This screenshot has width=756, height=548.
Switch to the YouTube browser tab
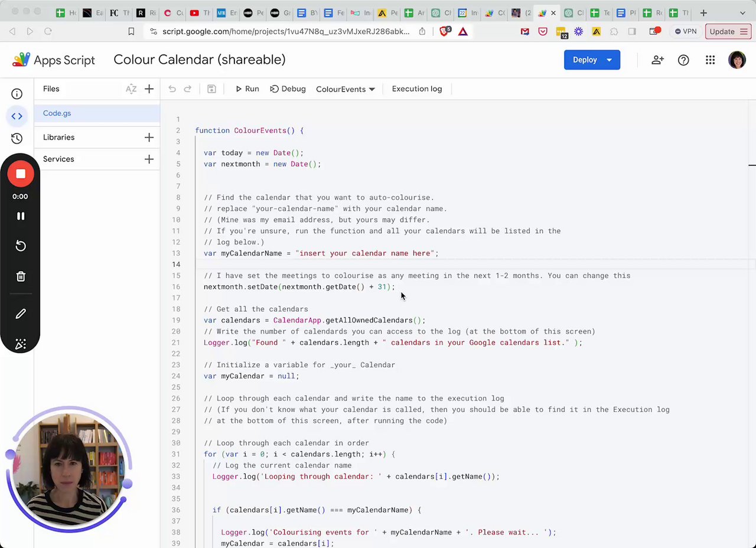[x=200, y=12]
